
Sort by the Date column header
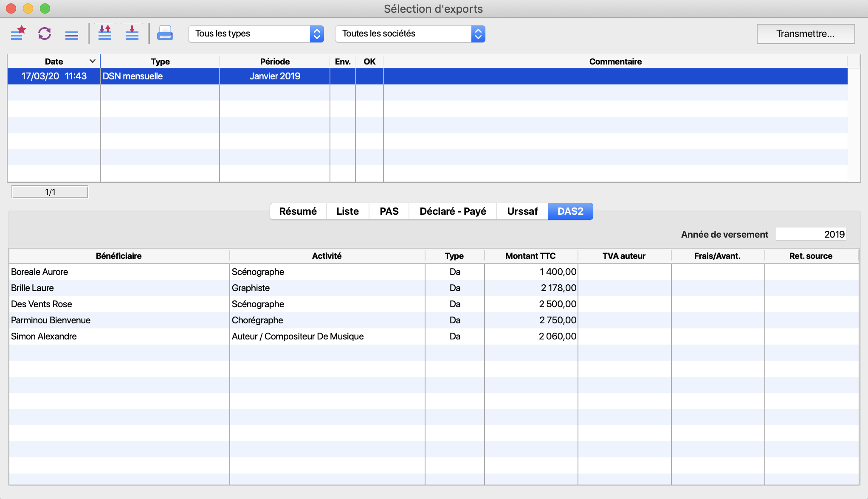[x=54, y=62]
